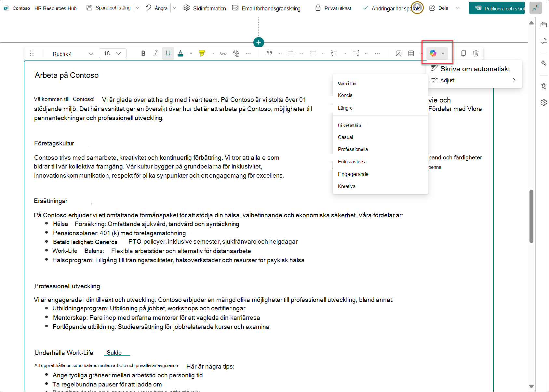Image resolution: width=549 pixels, height=392 pixels.
Task: Insert a hyperlink with the link icon
Action: pos(223,53)
